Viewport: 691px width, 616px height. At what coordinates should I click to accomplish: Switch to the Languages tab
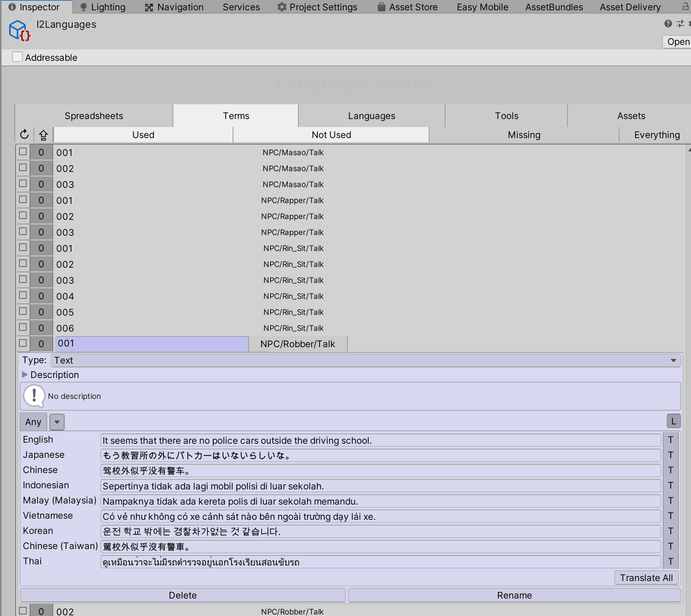coord(371,116)
